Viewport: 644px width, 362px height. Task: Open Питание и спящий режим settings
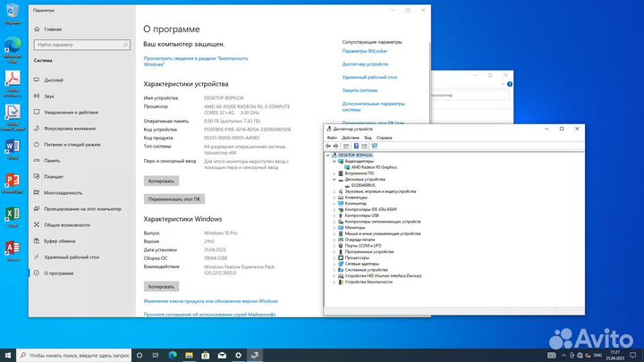72,145
